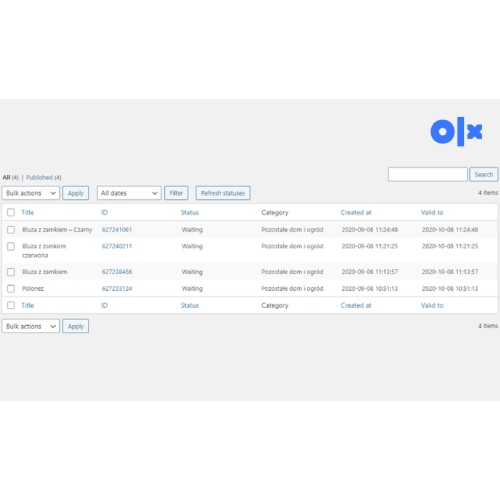
Task: Open ad ID 627240211
Action: (117, 246)
